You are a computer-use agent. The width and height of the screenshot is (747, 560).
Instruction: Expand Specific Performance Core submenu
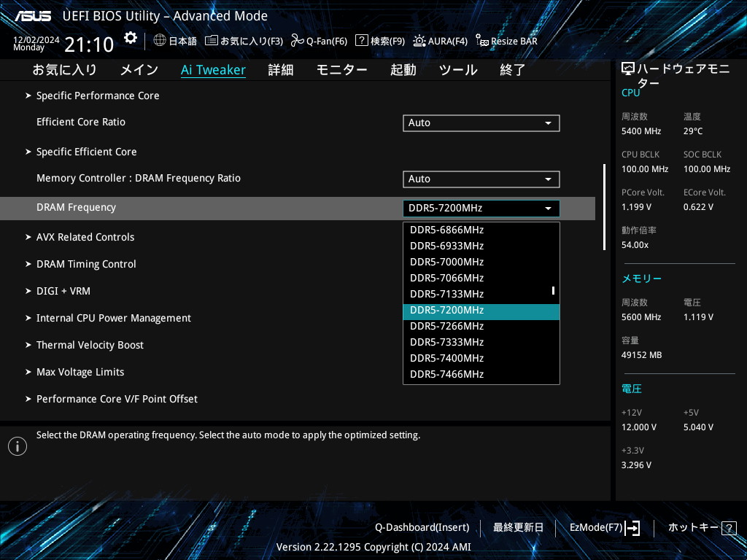pos(98,96)
